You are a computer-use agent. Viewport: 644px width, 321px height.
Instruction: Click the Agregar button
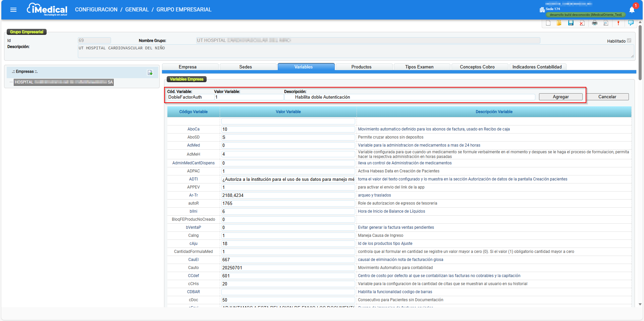tap(561, 97)
